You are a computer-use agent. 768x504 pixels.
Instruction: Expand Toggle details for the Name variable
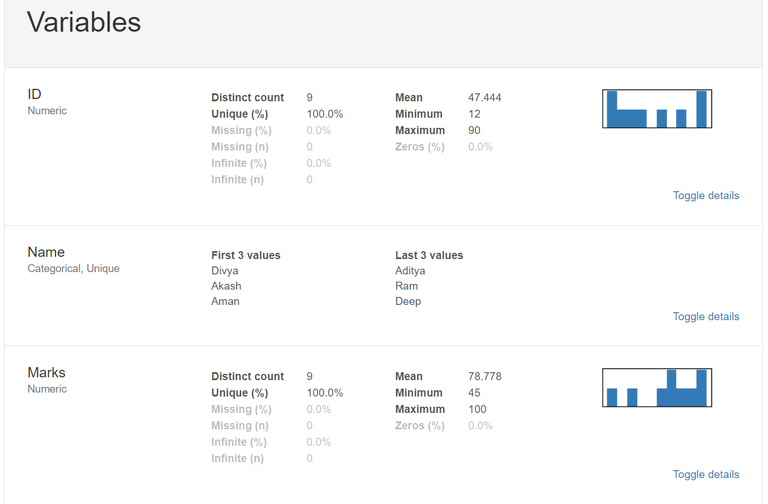705,316
